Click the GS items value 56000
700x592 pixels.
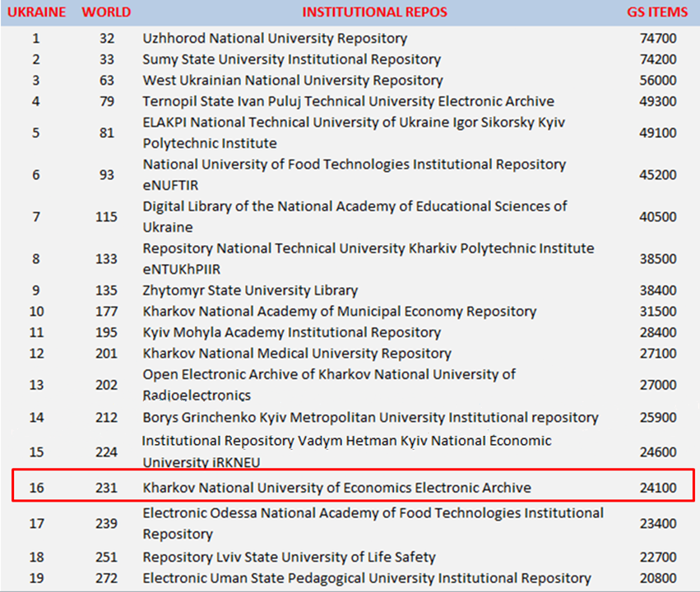pyautogui.click(x=658, y=81)
